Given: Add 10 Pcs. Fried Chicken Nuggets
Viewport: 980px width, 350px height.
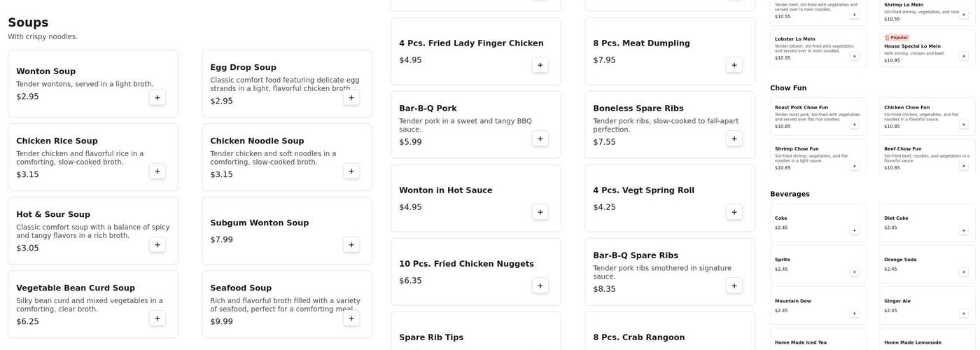Looking at the screenshot, I should [540, 286].
